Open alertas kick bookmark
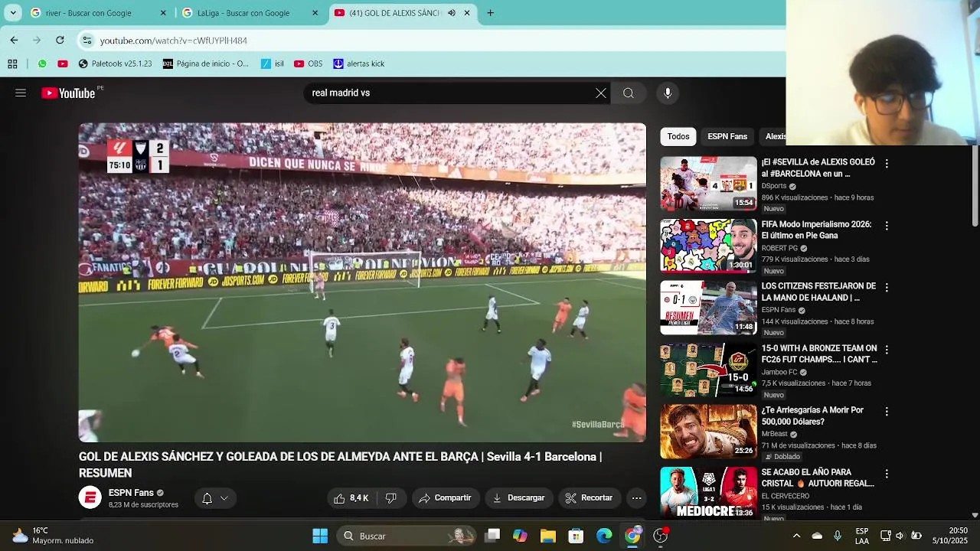980x551 pixels. pyautogui.click(x=358, y=64)
